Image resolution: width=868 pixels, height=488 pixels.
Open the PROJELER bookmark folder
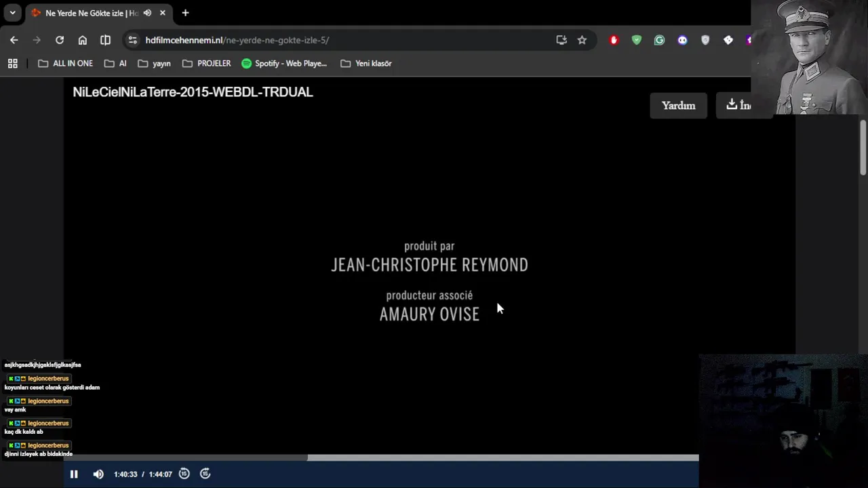[x=206, y=63]
